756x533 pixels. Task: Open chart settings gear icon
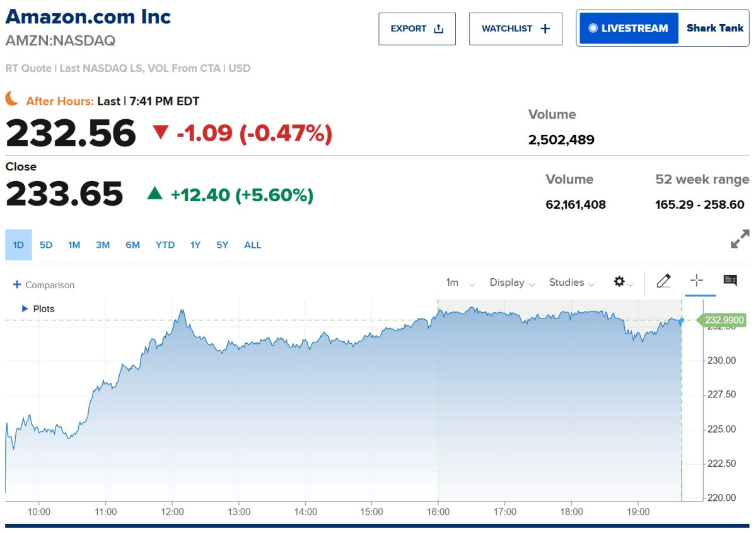click(x=620, y=282)
